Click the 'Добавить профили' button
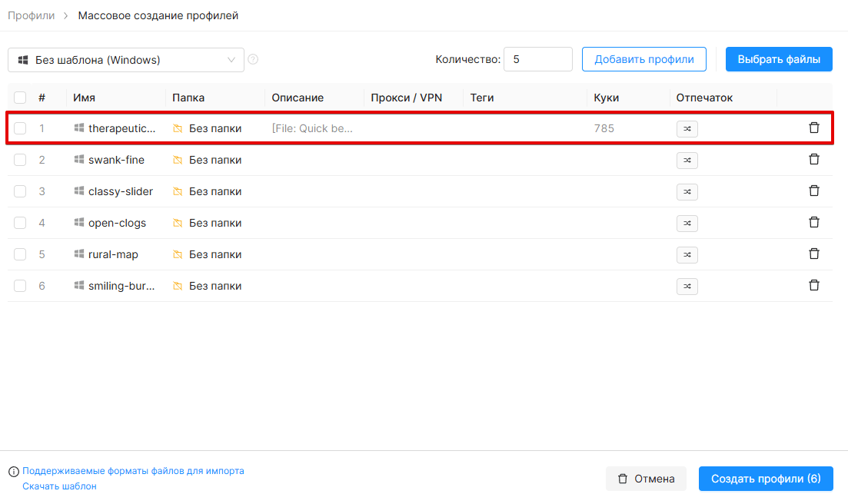 pos(644,59)
